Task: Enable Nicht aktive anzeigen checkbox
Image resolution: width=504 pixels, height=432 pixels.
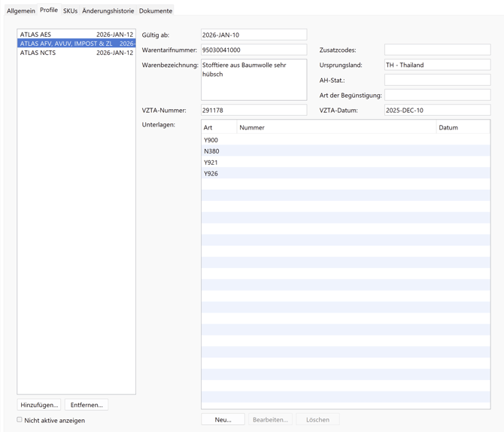Action: [20, 420]
